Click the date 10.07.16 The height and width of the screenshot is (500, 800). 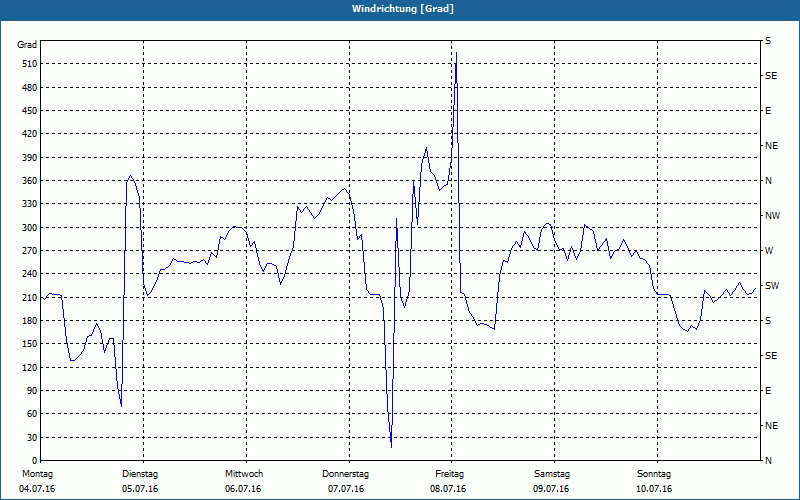[654, 489]
